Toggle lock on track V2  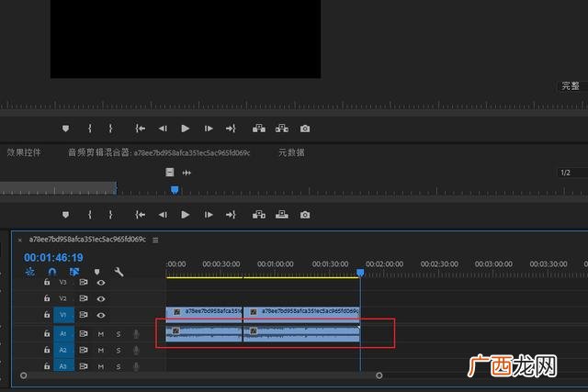[x=47, y=298]
